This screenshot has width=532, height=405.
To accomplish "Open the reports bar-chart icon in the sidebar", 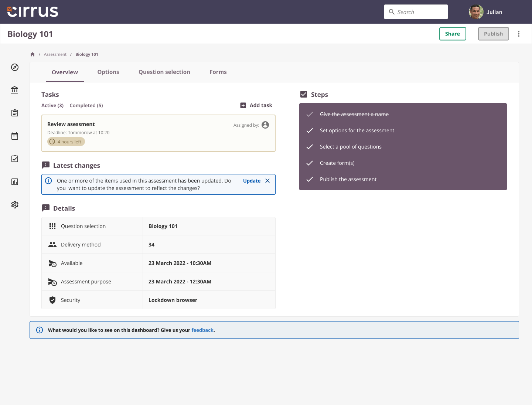I will pos(14,182).
